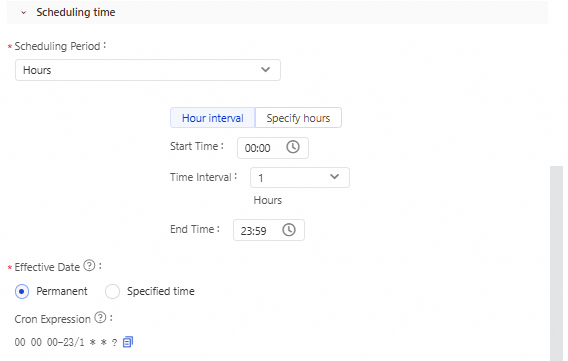
Task: Click the Permanent label text
Action: (x=62, y=291)
